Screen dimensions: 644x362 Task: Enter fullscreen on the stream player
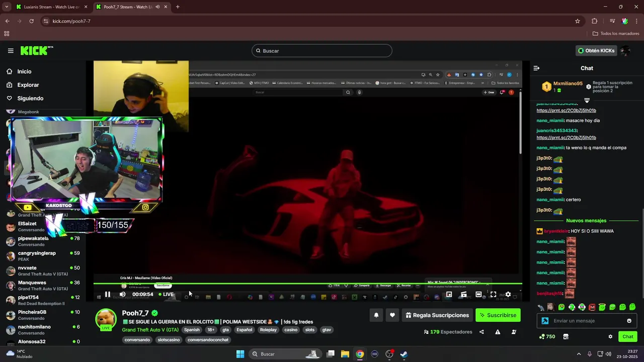[493, 295]
